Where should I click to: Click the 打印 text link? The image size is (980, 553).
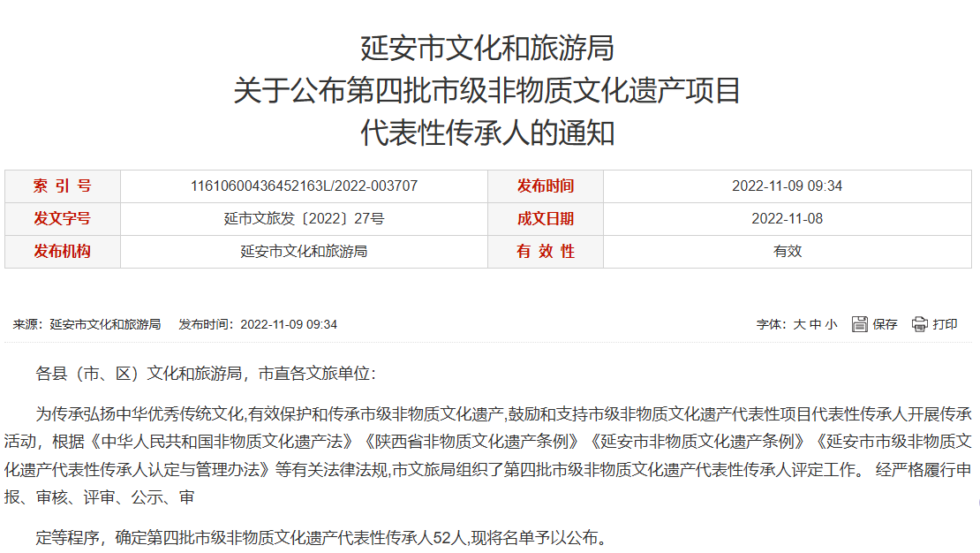click(945, 324)
